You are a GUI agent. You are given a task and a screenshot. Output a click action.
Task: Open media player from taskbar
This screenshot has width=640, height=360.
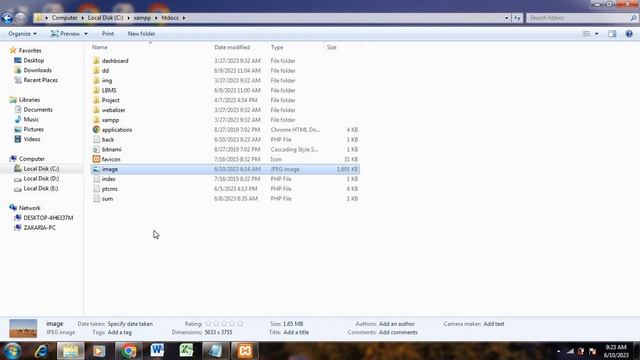(x=99, y=351)
